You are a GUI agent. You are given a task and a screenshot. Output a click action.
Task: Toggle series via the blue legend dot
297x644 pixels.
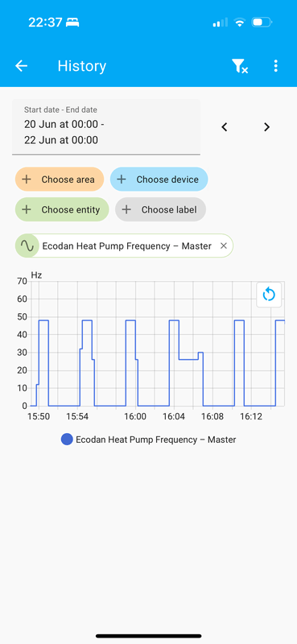click(67, 440)
